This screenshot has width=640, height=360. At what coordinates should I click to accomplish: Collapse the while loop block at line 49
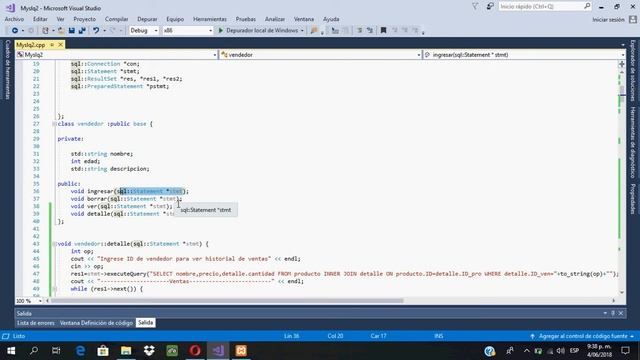point(54,289)
